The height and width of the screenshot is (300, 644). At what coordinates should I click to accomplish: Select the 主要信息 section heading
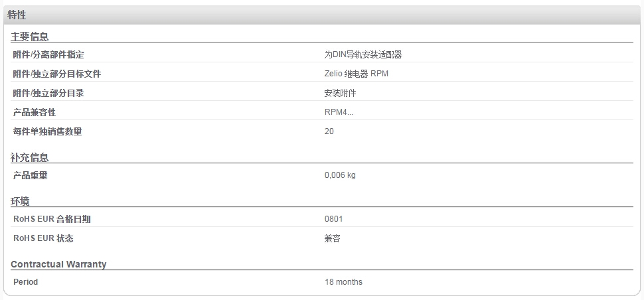click(x=30, y=37)
